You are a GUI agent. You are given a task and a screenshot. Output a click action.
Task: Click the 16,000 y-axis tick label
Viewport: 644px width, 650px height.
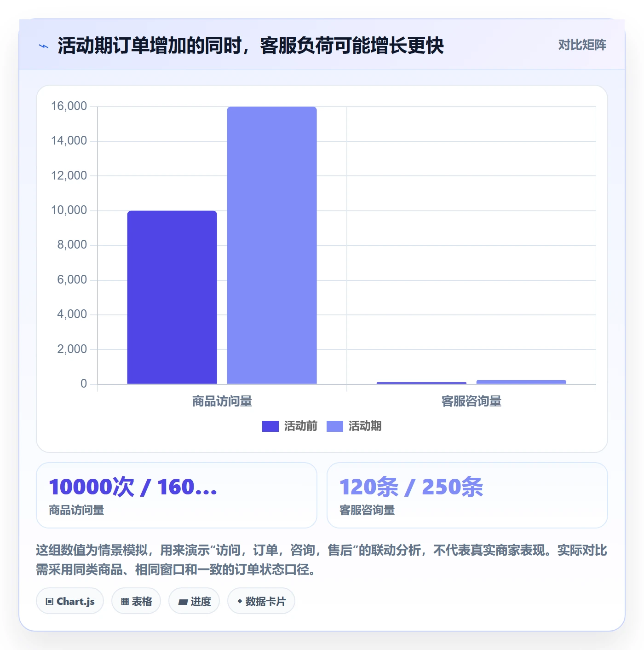pyautogui.click(x=69, y=106)
